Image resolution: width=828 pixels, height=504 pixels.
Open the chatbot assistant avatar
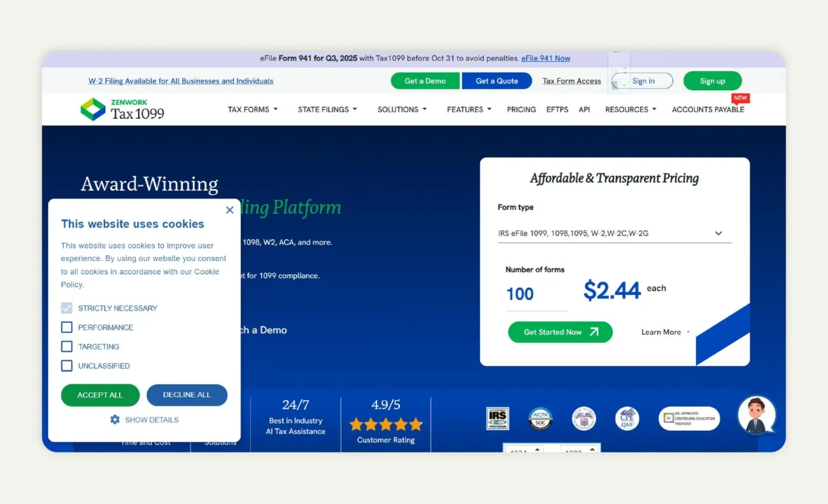[757, 416]
